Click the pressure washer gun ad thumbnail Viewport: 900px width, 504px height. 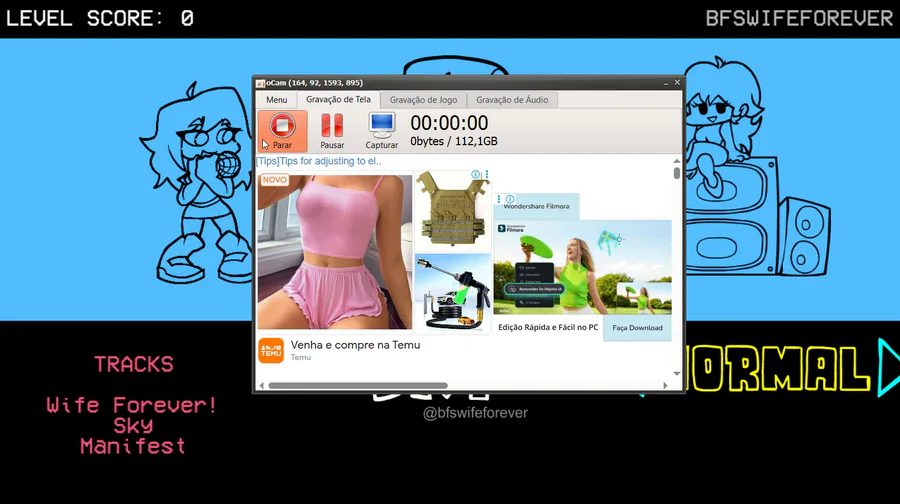[x=453, y=293]
